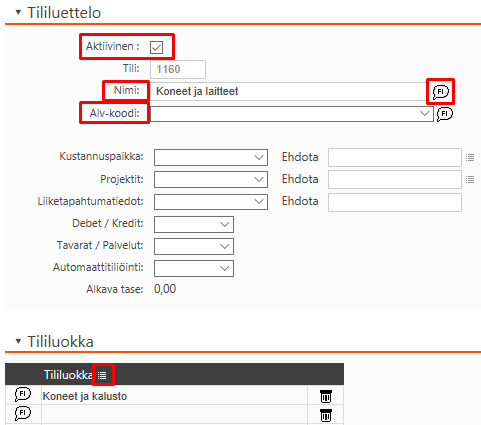Open list icon in Tililuokka table header

[102, 375]
